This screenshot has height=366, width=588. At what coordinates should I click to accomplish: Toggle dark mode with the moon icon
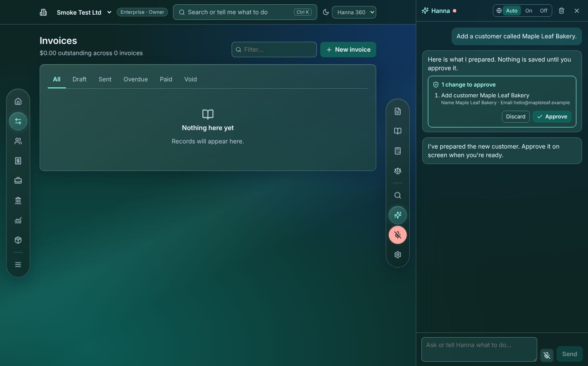tap(326, 12)
